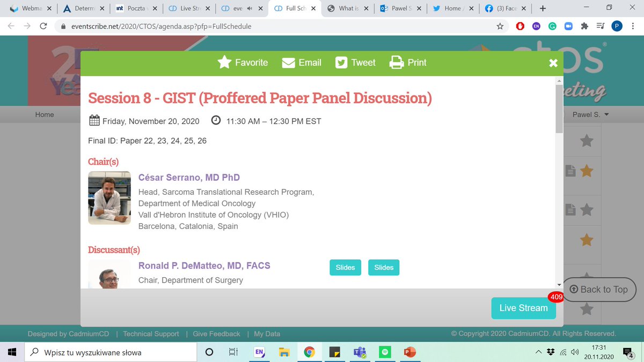Click the calendar icon next to the date
Viewport: 644px width, 362px height.
pyautogui.click(x=93, y=121)
